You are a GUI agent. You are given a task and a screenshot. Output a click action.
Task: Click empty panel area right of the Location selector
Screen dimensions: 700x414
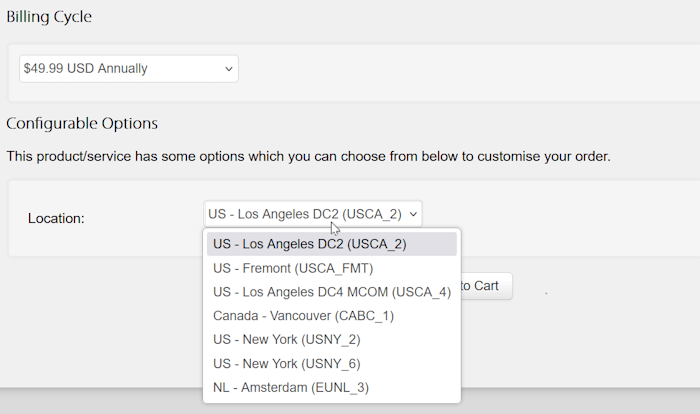tap(560, 216)
